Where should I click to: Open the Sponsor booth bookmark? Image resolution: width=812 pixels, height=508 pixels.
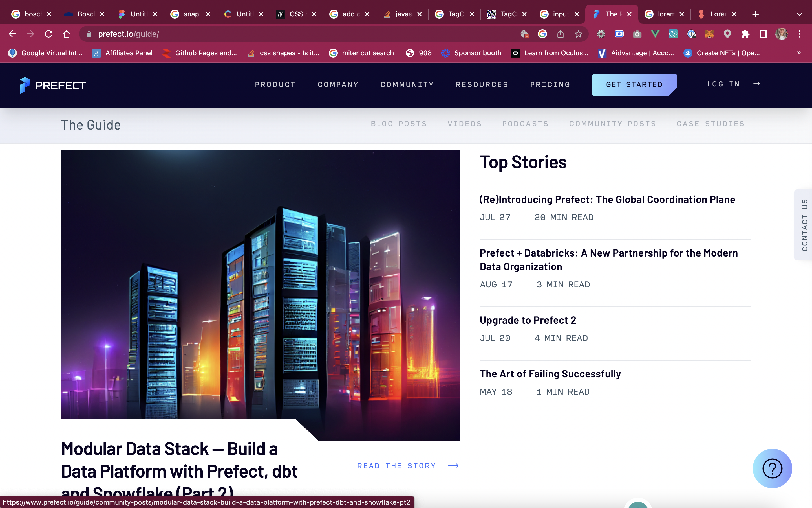471,53
